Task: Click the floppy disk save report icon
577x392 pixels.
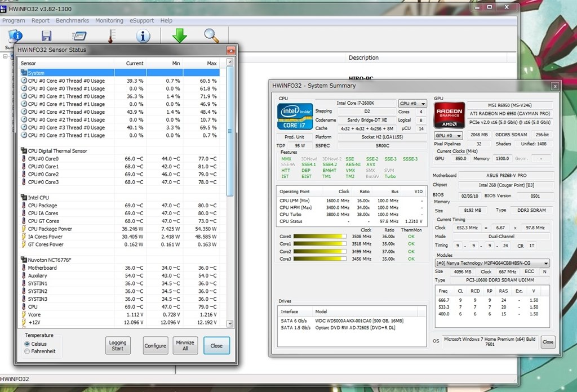Action: (47, 35)
